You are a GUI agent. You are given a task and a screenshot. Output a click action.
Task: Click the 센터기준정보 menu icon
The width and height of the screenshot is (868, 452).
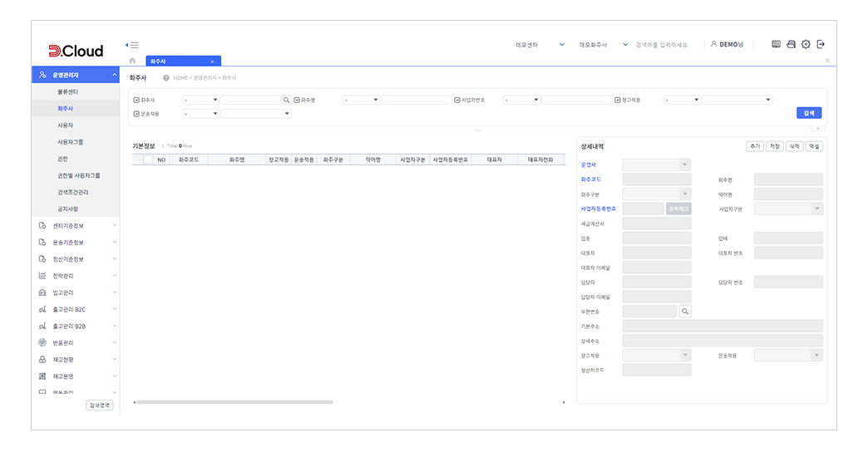[42, 226]
